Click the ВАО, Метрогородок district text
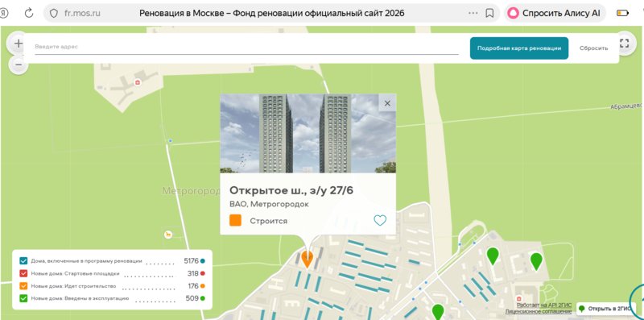Screen dimensions: 644x320 (269, 204)
